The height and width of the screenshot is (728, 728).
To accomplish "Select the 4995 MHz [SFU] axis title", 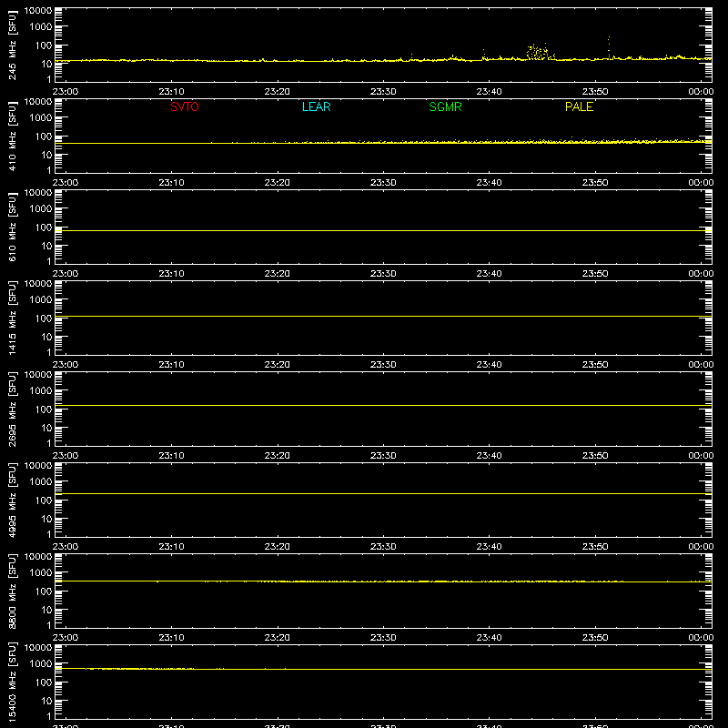I will pos(13,500).
